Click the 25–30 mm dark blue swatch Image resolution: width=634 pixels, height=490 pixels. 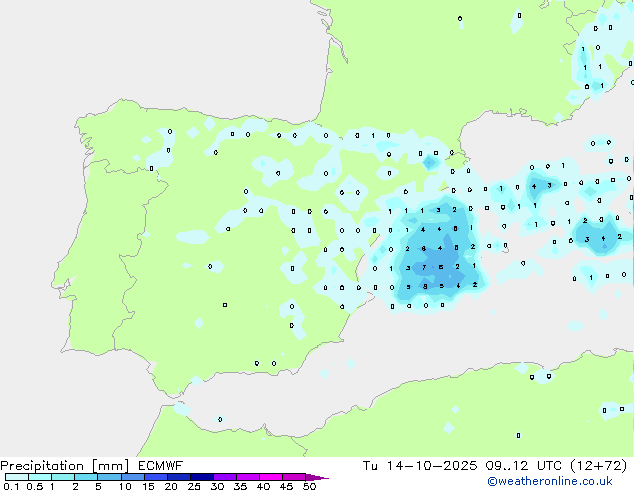(202, 477)
